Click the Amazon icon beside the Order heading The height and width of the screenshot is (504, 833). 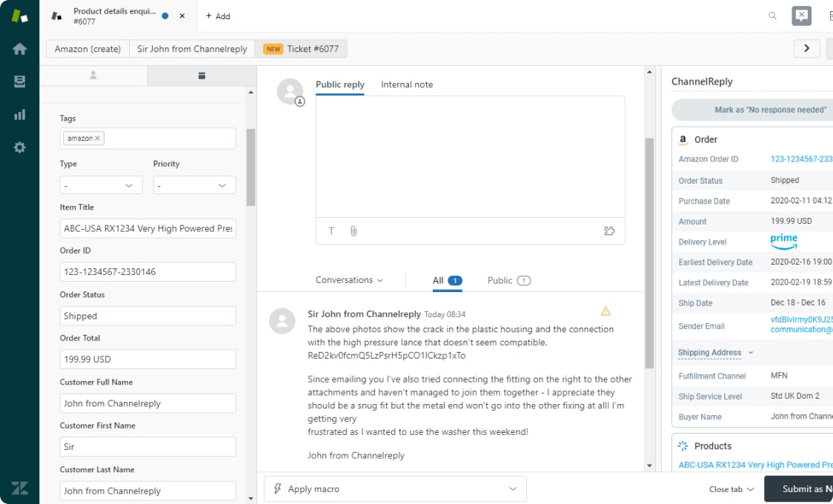(x=683, y=139)
